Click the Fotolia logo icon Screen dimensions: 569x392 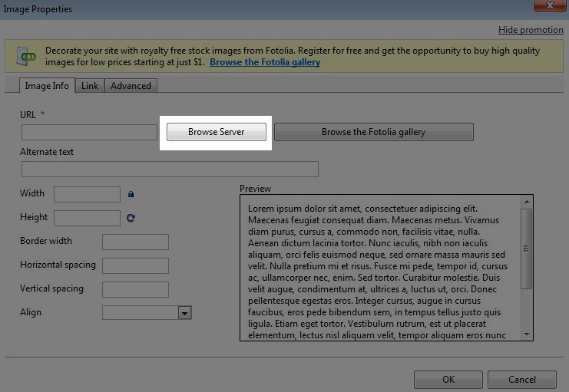click(x=28, y=56)
